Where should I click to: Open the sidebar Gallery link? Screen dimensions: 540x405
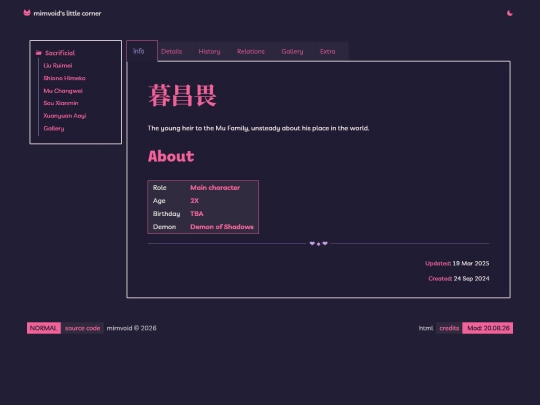(x=54, y=128)
